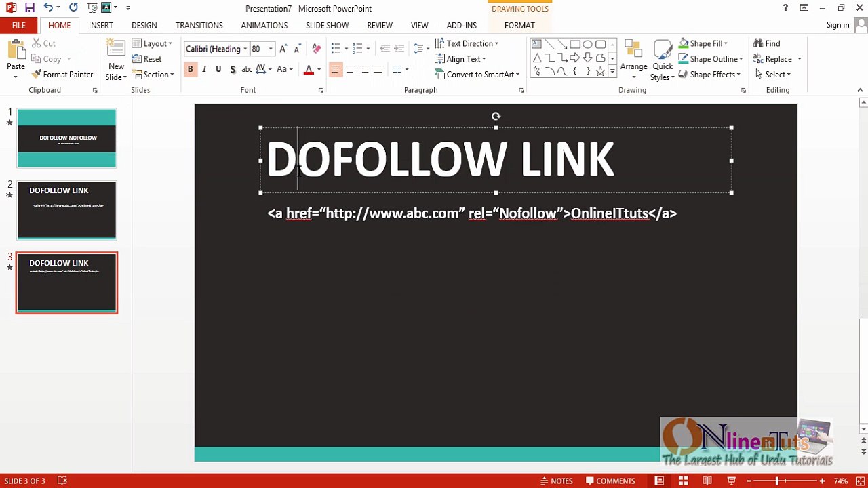Viewport: 868px width, 488px height.
Task: Open PowerPoint Help
Action: 785,8
